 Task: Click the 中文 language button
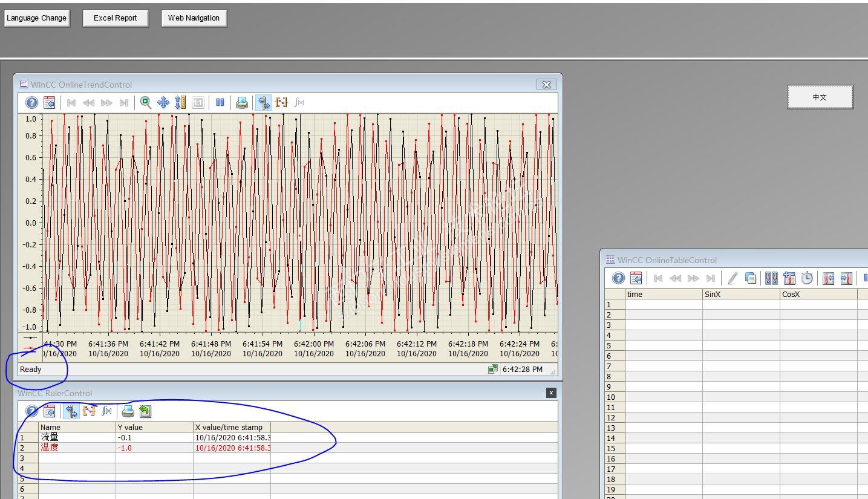[x=820, y=97]
